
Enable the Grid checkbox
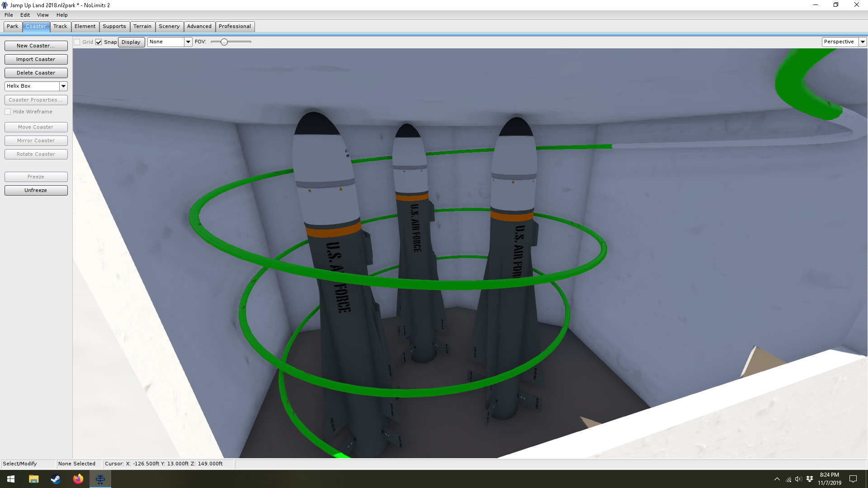(x=77, y=42)
